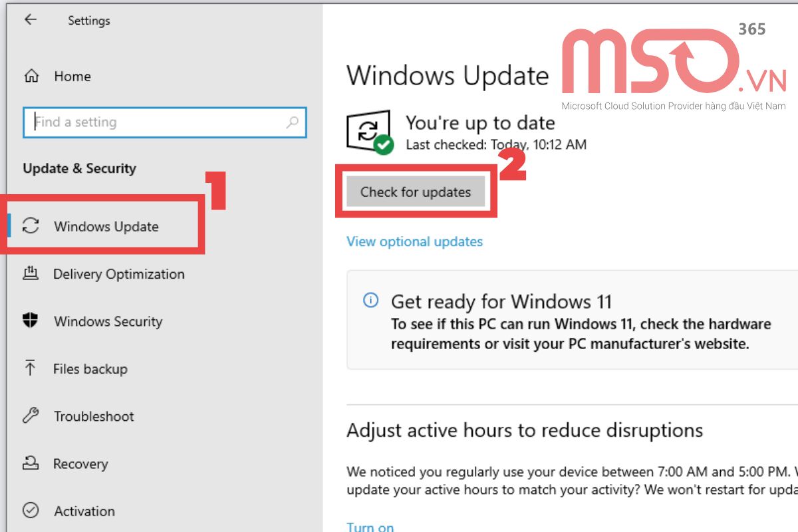Viewport: 798px width, 532px height.
Task: Click the Troubleshoot wrench icon
Action: click(31, 416)
